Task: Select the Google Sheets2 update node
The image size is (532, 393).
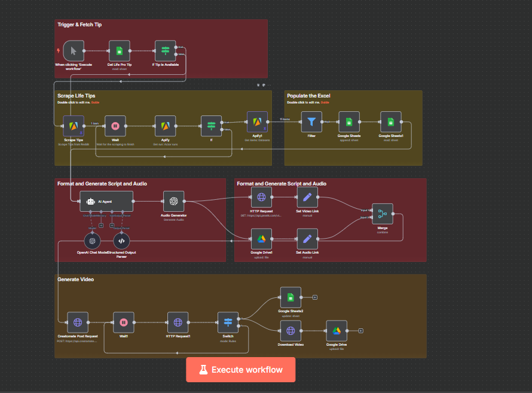Action: [291, 297]
